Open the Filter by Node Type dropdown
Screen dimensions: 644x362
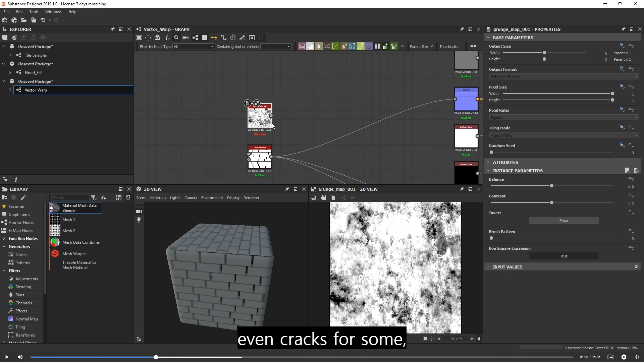[x=194, y=47]
